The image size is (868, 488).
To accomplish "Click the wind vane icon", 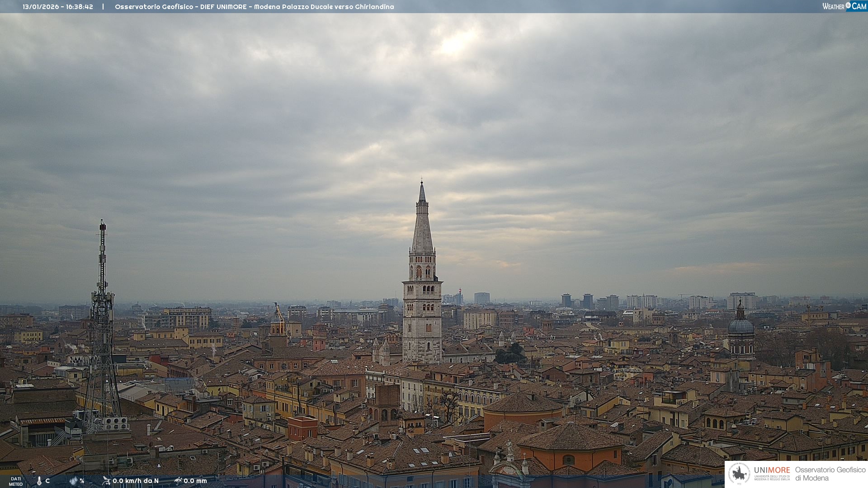I will click(x=106, y=481).
